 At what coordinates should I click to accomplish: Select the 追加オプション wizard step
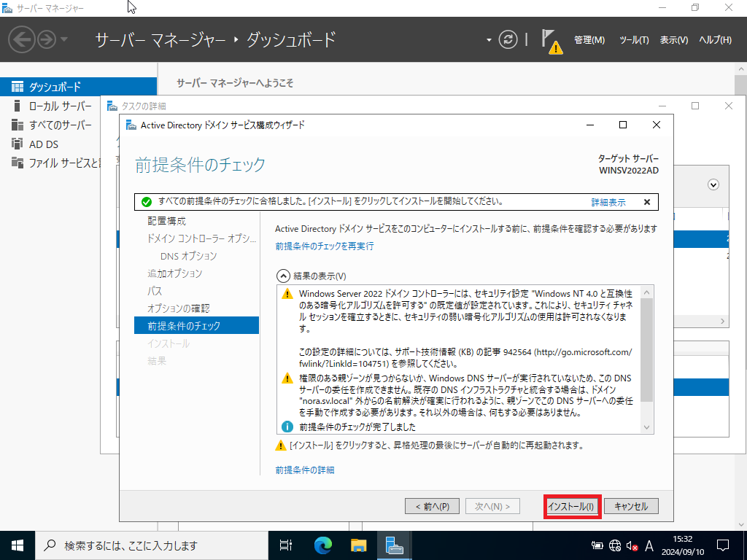pyautogui.click(x=175, y=273)
